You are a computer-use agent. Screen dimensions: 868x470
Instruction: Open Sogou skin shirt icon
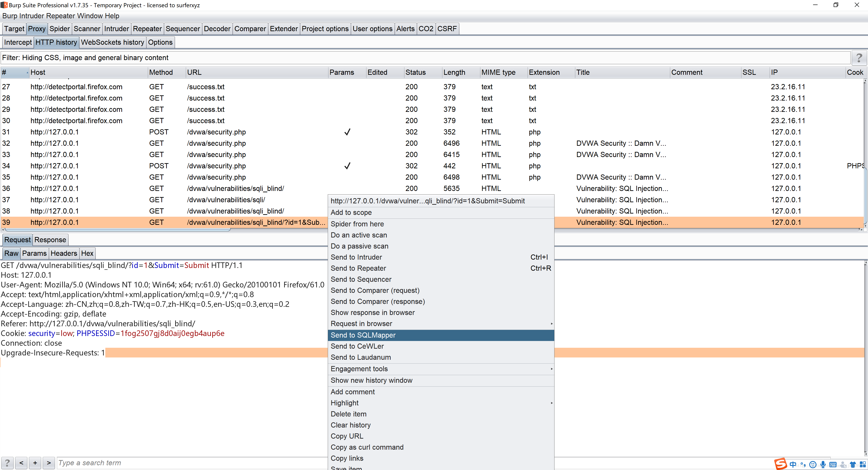click(853, 465)
